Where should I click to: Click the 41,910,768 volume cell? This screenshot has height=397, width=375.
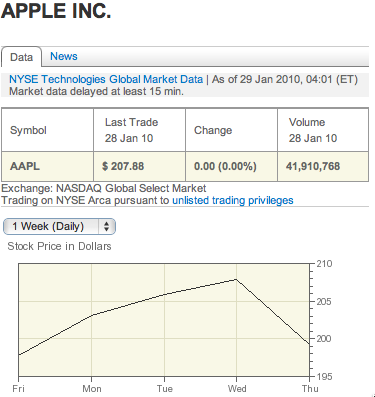point(323,166)
